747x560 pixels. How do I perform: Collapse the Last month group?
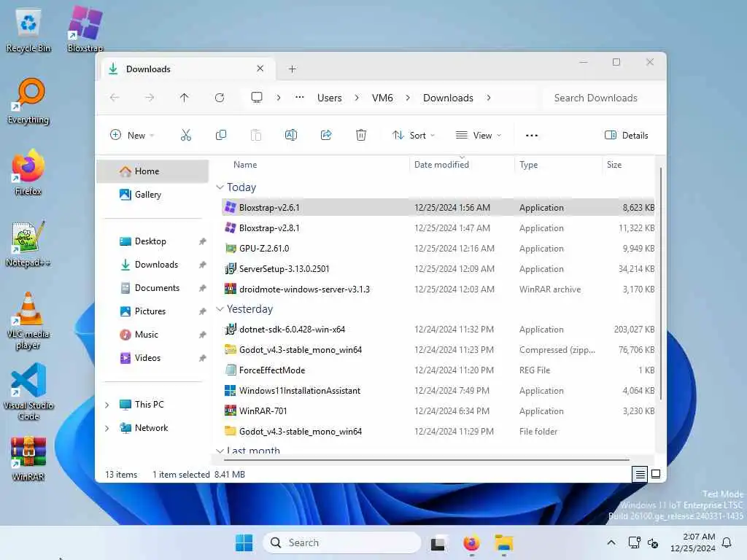220,451
